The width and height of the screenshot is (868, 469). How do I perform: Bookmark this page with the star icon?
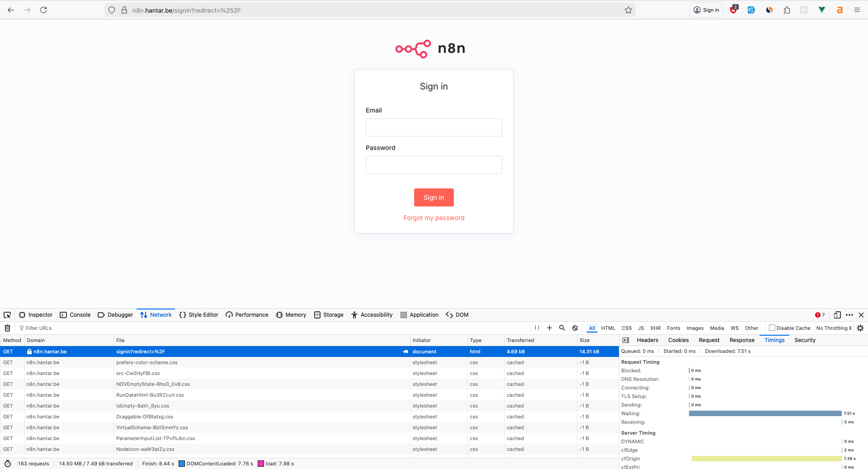pyautogui.click(x=628, y=10)
